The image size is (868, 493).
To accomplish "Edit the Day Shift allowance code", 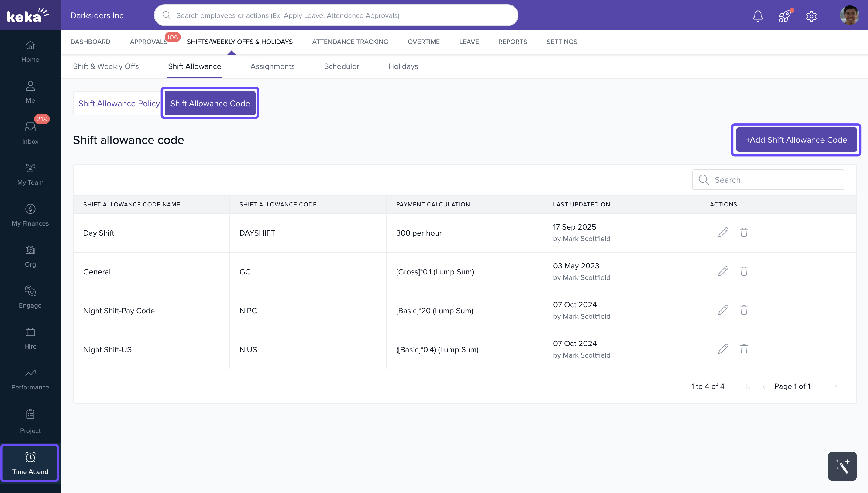I will click(x=723, y=232).
